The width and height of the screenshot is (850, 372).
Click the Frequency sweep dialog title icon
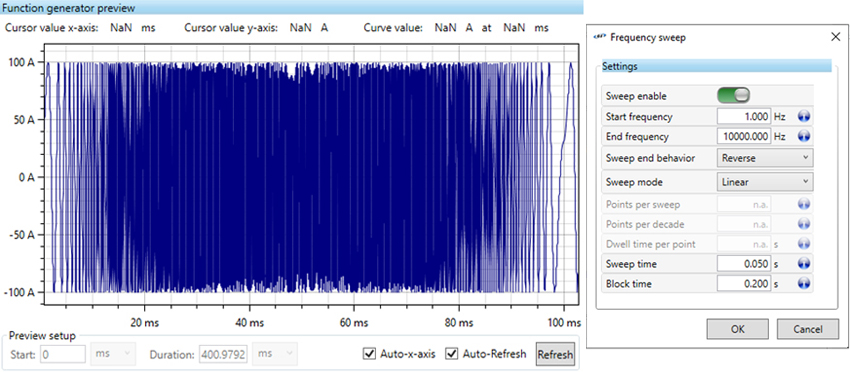600,37
